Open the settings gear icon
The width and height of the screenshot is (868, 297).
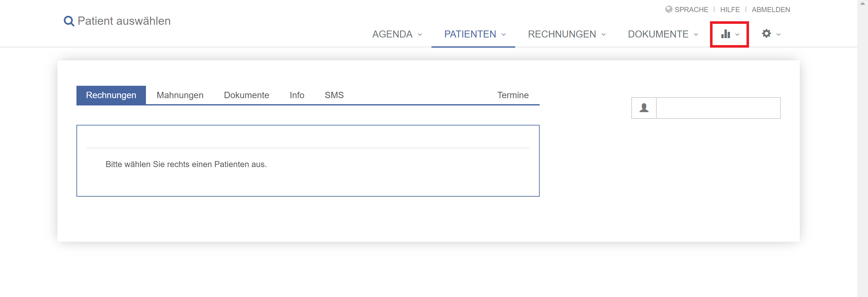[766, 33]
